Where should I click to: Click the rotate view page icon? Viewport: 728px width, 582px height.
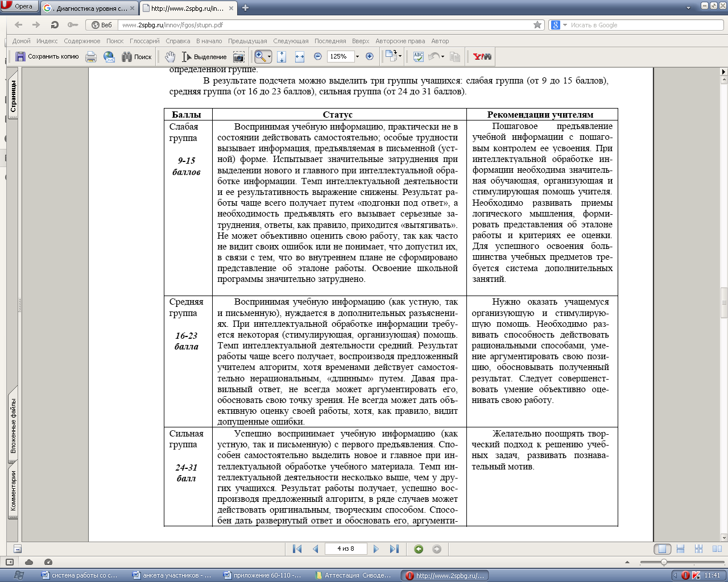click(391, 56)
